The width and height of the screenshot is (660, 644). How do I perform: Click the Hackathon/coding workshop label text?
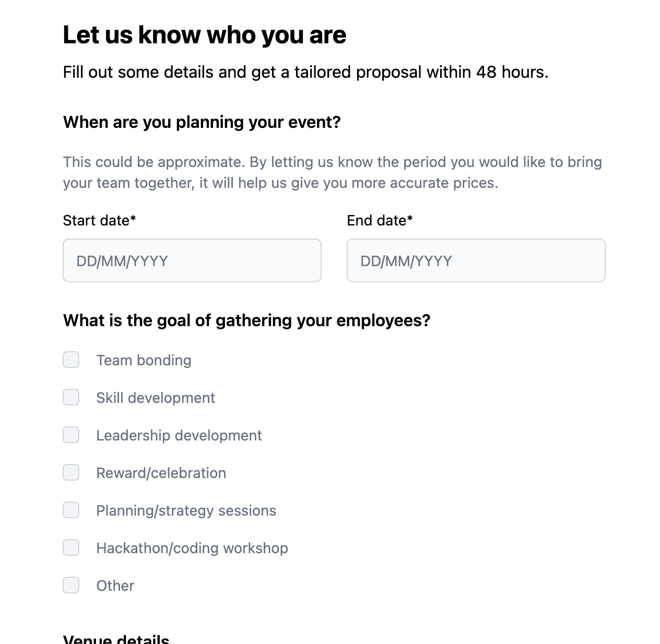pos(192,548)
